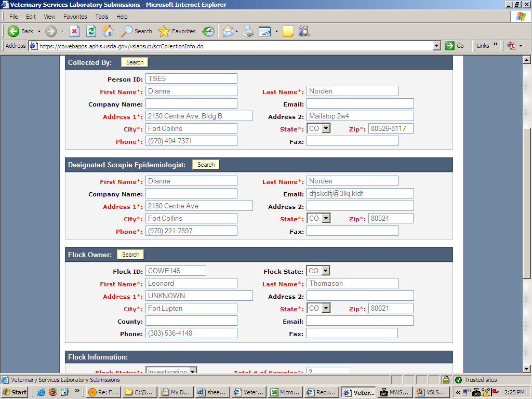Expand the Collected By State dropdown
The image size is (532, 399).
[x=326, y=128]
